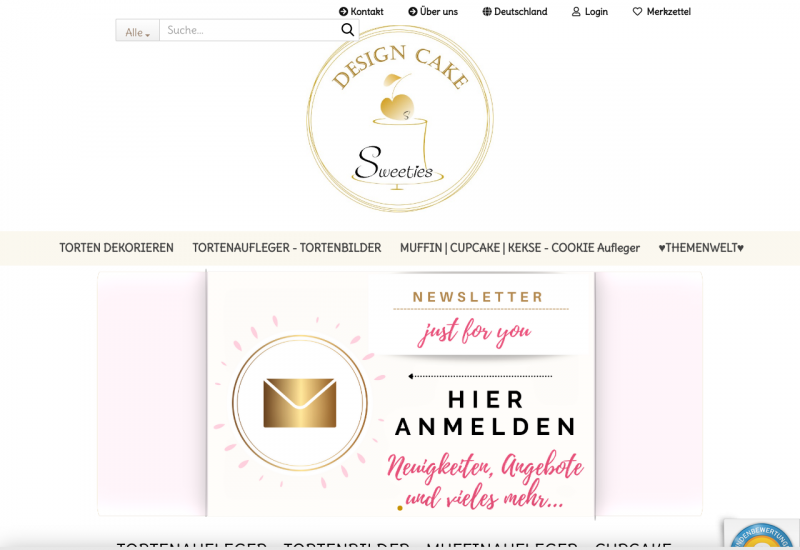Click the heart icon beside Merkzettel
The image size is (800, 550).
[637, 12]
